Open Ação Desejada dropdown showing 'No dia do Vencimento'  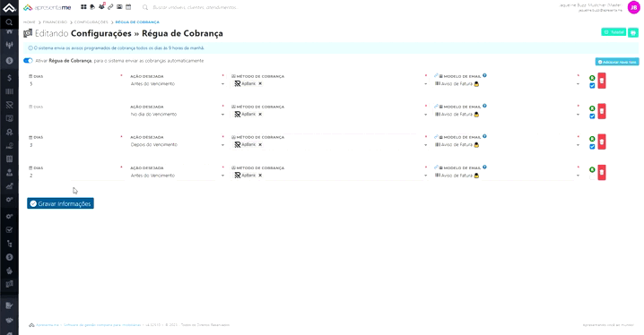tap(178, 115)
